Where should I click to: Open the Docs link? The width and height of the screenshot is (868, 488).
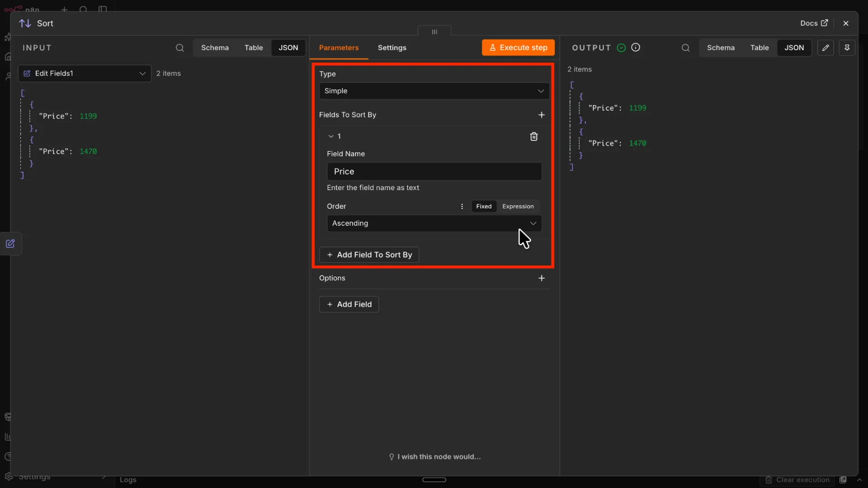pyautogui.click(x=814, y=23)
